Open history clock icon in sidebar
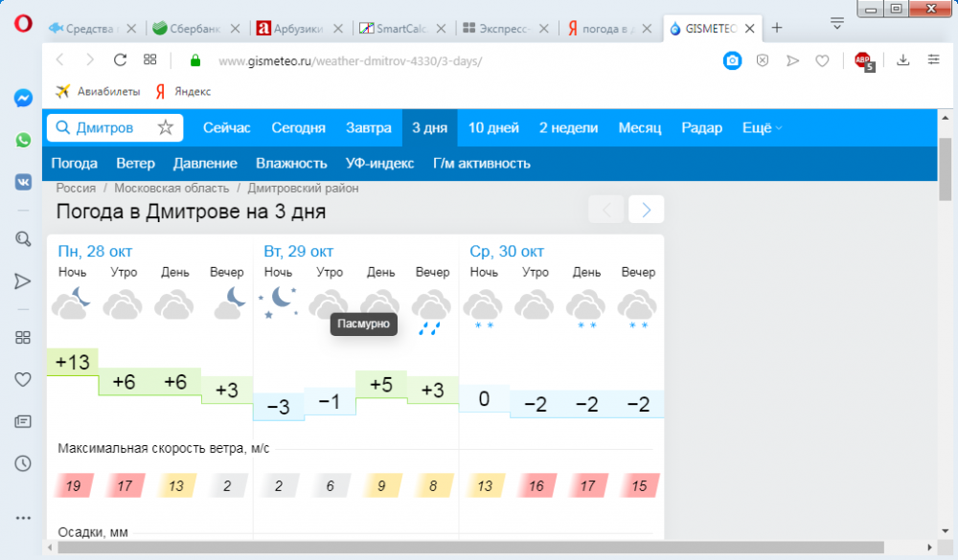Screen dimensions: 958x560 (x=23, y=463)
